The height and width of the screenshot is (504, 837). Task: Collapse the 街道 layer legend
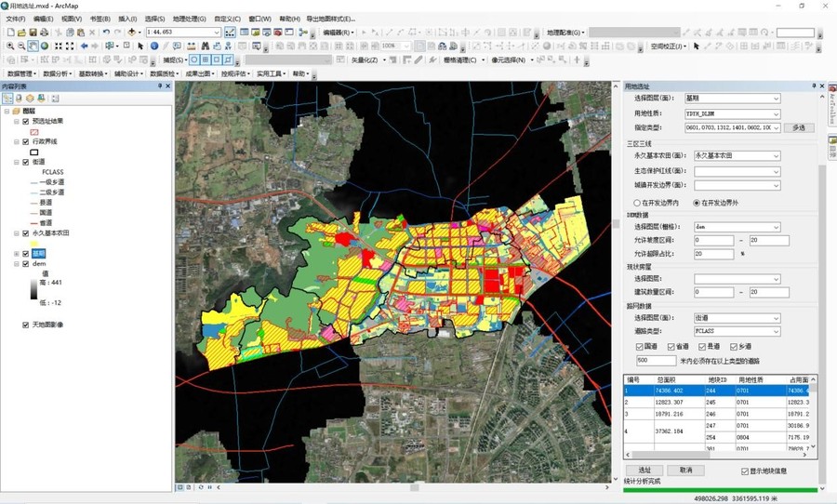click(x=17, y=162)
